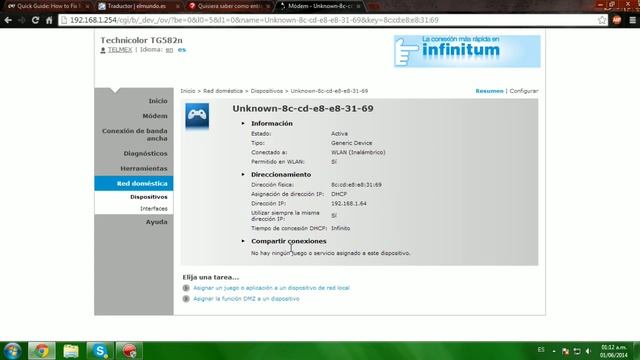Open the Adblock extension icon
Image resolution: width=640 pixels, height=360 pixels.
617,20
